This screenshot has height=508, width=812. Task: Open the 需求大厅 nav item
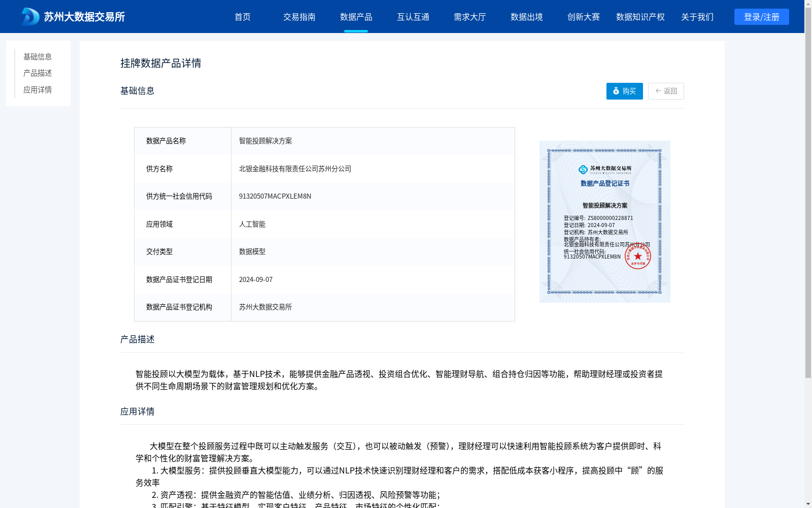(x=470, y=17)
